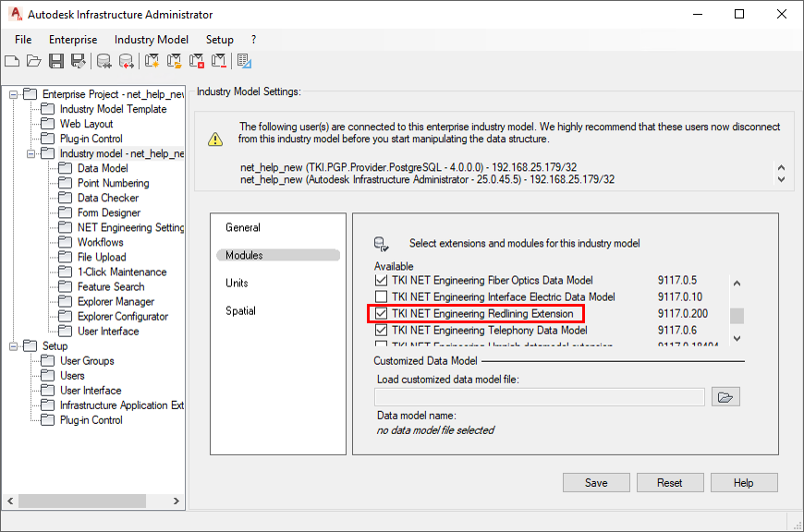This screenshot has width=804, height=532.
Task: Select Explorer Manager tree item
Action: tap(116, 302)
